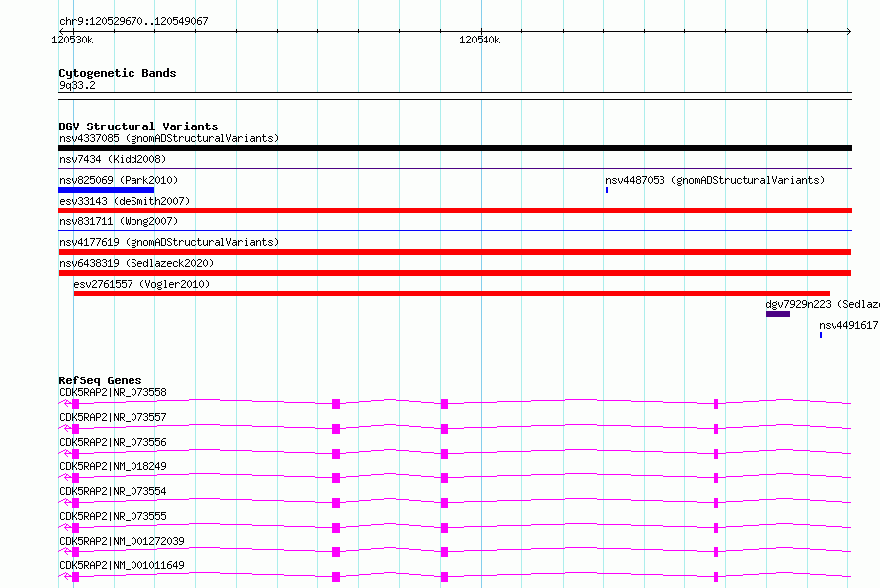Open the CDK5RAP2|NR_073555 transcript label
The height and width of the screenshot is (588, 880).
click(113, 516)
